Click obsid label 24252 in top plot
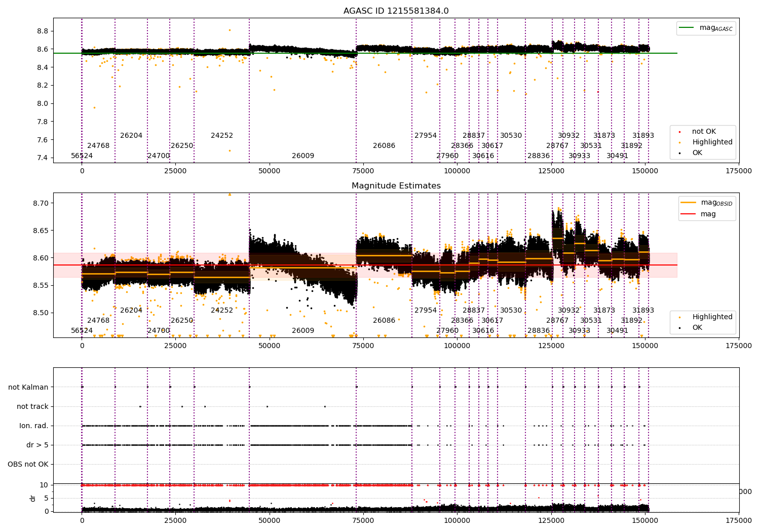The width and height of the screenshot is (760, 532). point(222,135)
